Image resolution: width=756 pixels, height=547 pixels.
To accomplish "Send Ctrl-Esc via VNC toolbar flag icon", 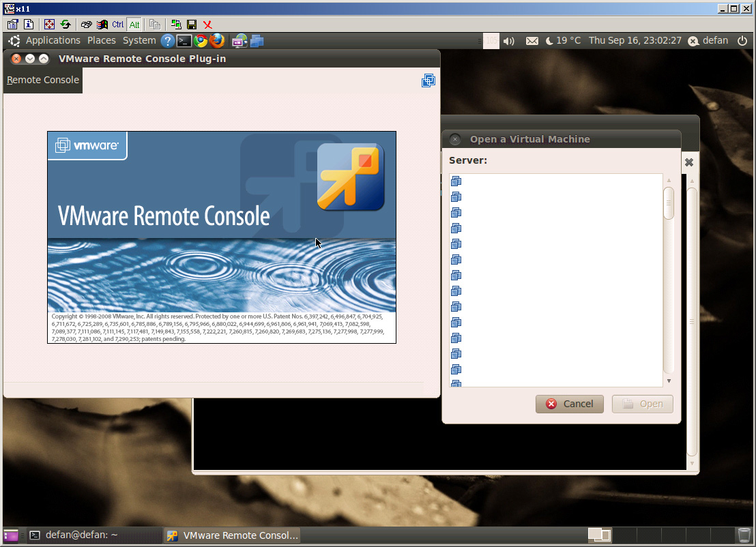I will (x=102, y=24).
